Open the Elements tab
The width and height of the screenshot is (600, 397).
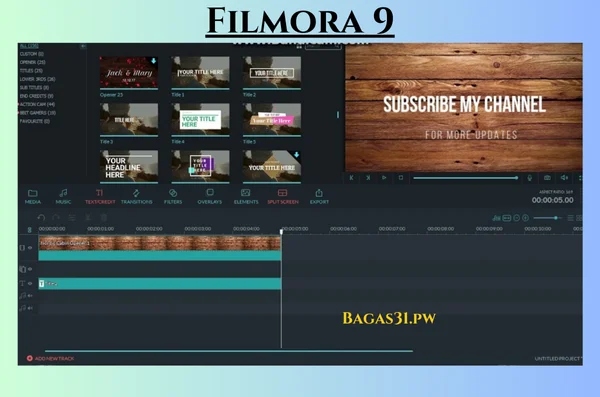click(246, 196)
